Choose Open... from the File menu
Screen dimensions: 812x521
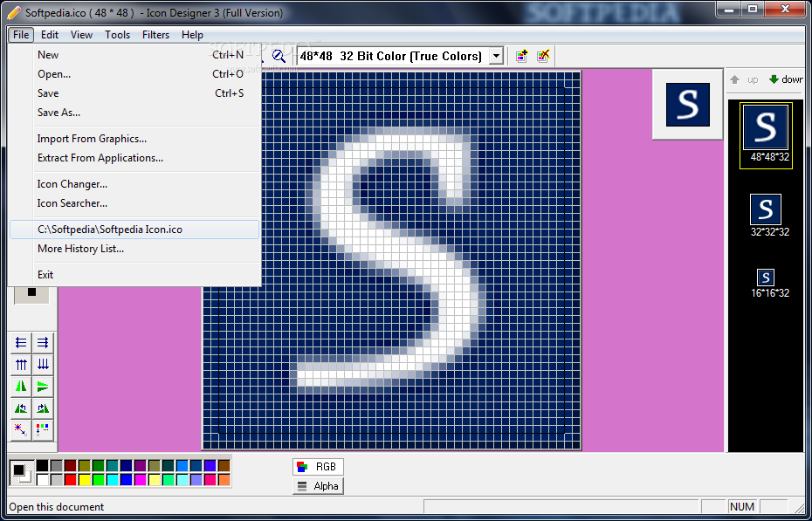(x=134, y=74)
